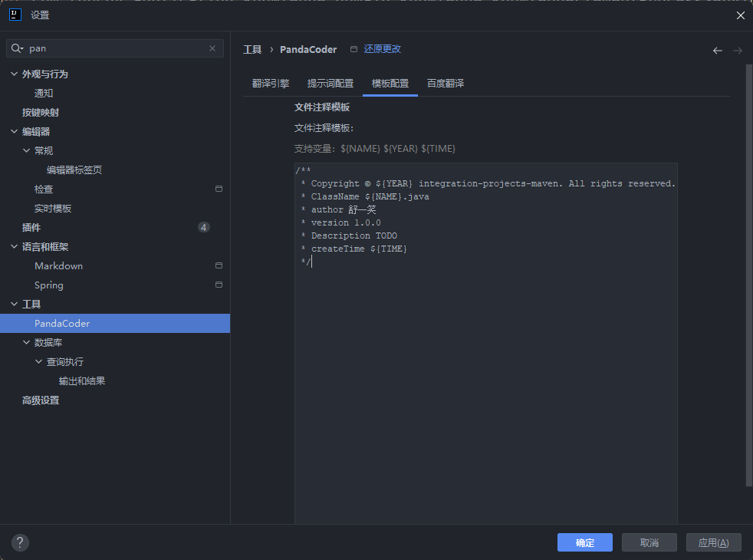Image resolution: width=753 pixels, height=560 pixels.
Task: Click project-level icon beside Spring
Action: tap(219, 285)
